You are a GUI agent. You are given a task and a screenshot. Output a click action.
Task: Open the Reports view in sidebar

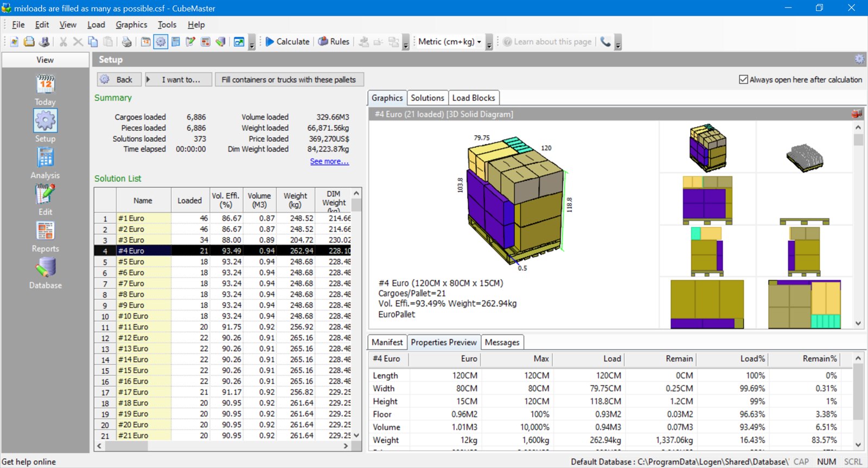click(45, 237)
